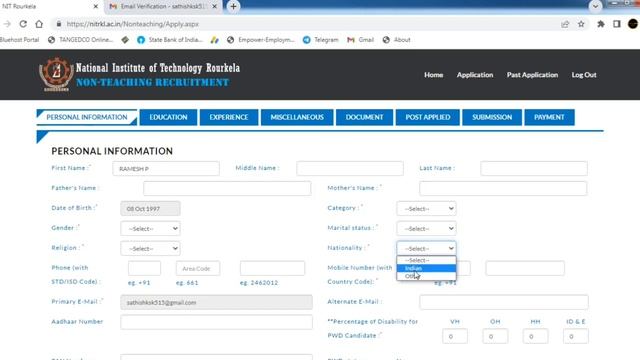Click the Mother's Name field
Image resolution: width=640 pixels, height=360 pixels.
[x=503, y=189]
